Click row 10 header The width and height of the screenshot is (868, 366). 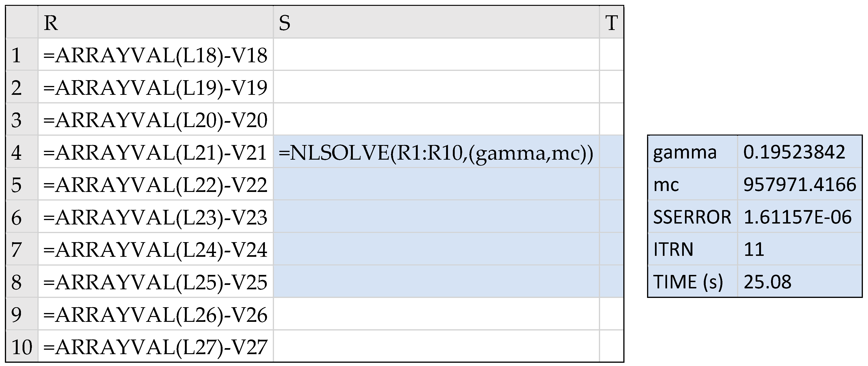(22, 346)
